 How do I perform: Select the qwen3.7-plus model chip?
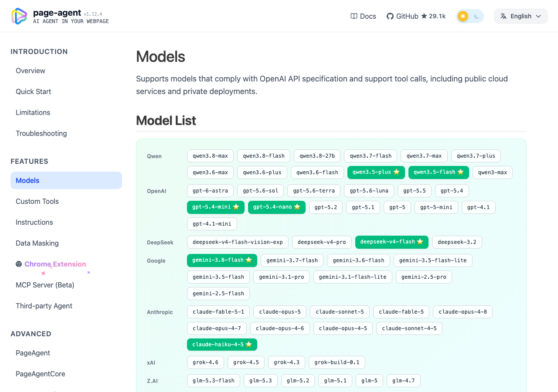point(476,156)
